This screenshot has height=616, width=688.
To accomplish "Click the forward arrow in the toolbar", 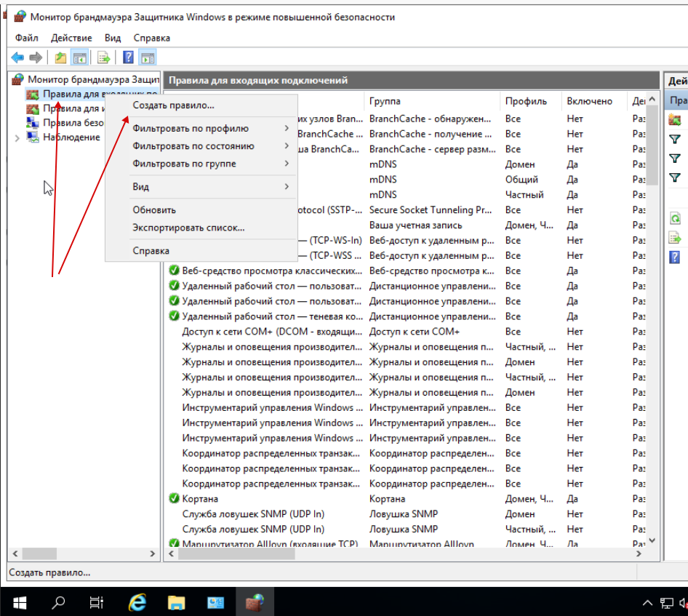I will [36, 57].
